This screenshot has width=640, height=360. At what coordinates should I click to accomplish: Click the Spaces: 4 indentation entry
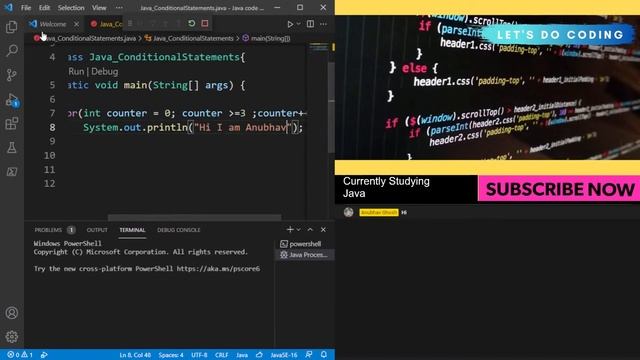(171, 355)
